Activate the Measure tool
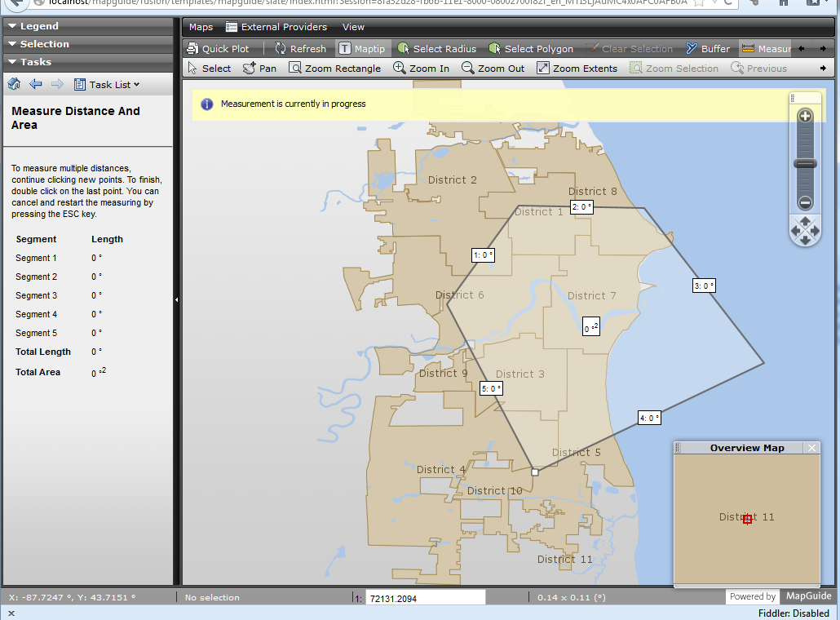Image resolution: width=840 pixels, height=620 pixels. point(765,48)
